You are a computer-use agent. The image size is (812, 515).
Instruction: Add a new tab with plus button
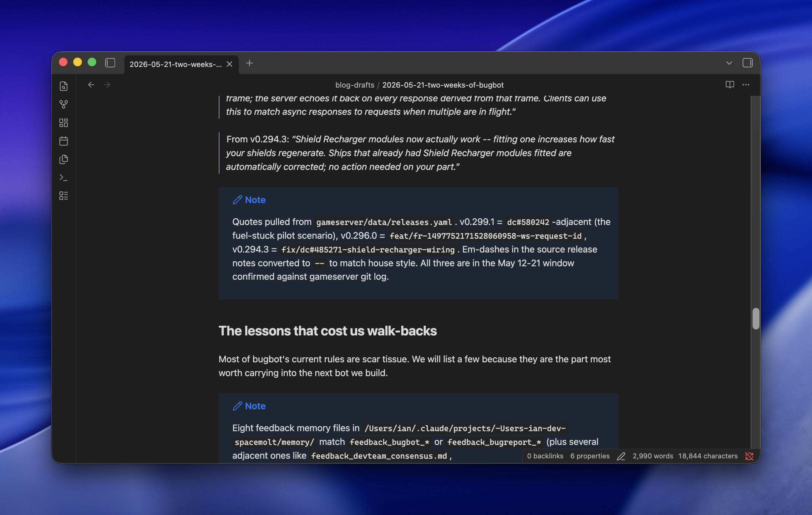pyautogui.click(x=249, y=63)
